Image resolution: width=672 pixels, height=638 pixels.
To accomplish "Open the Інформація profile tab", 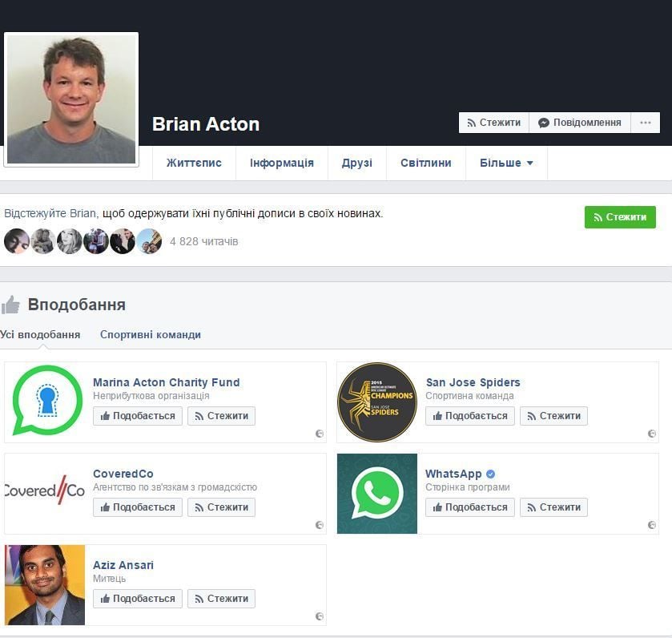I will coord(281,163).
